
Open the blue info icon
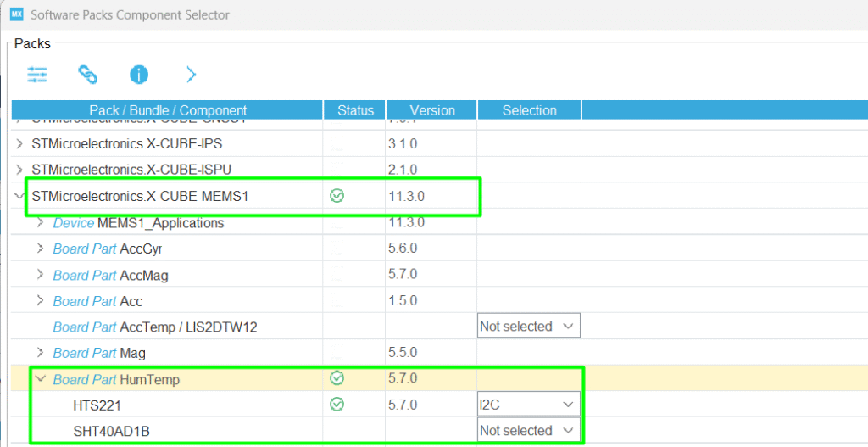[x=139, y=75]
